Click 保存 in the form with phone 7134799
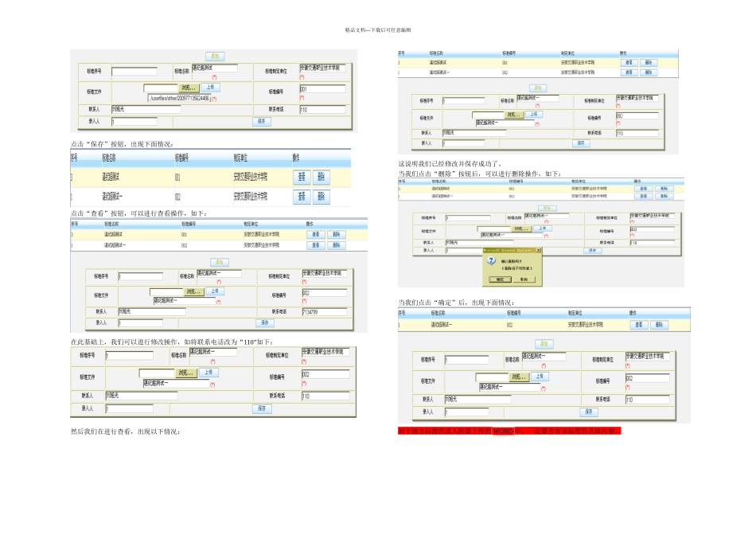 coord(265,322)
